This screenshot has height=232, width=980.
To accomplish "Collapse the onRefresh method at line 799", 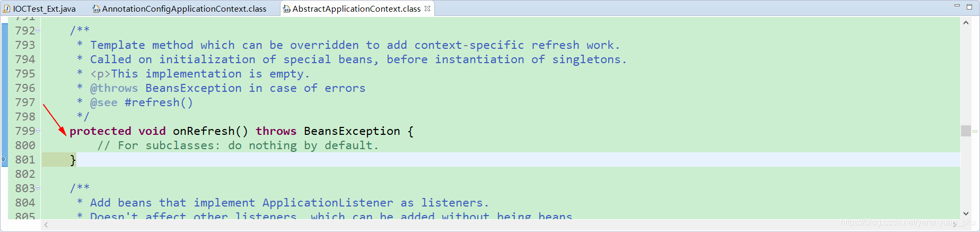I will point(38,131).
